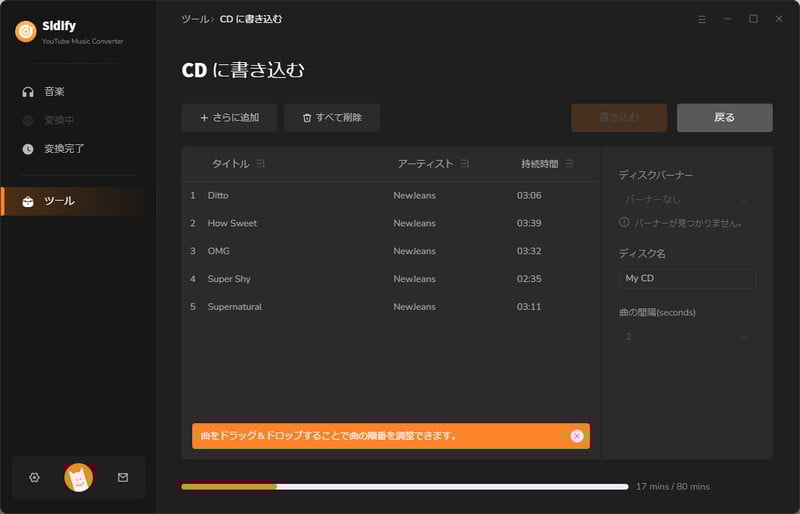Viewport: 800px width, 514px height.
Task: Click the 17 mins / 80 mins capacity text
Action: (672, 487)
